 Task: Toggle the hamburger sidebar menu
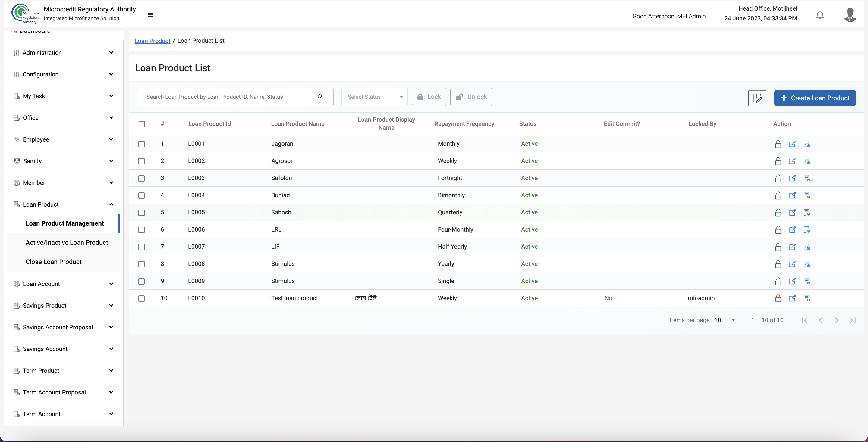tap(150, 15)
